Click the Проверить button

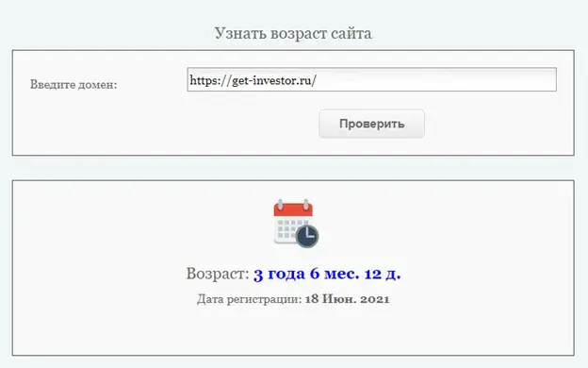tap(371, 124)
